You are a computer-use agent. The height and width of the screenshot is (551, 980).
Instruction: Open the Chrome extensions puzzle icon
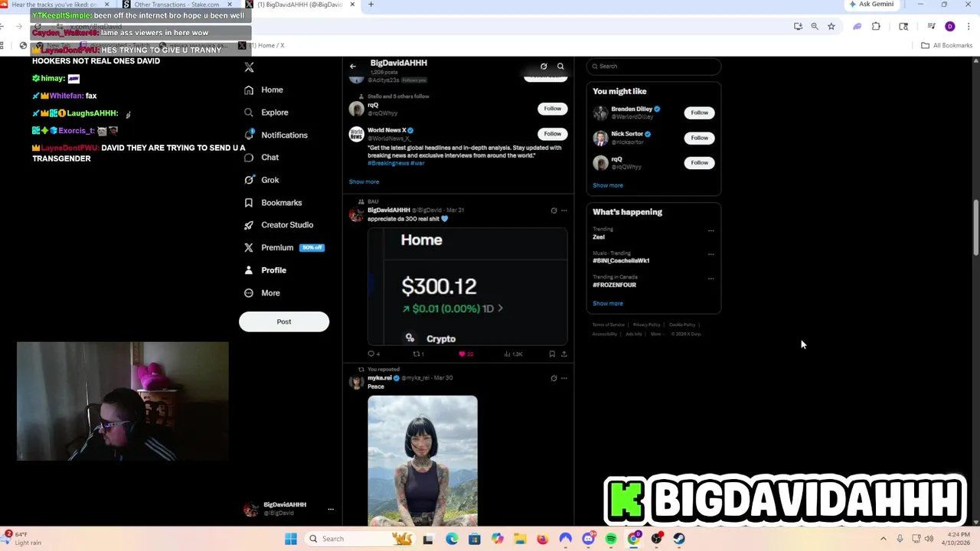(x=876, y=26)
